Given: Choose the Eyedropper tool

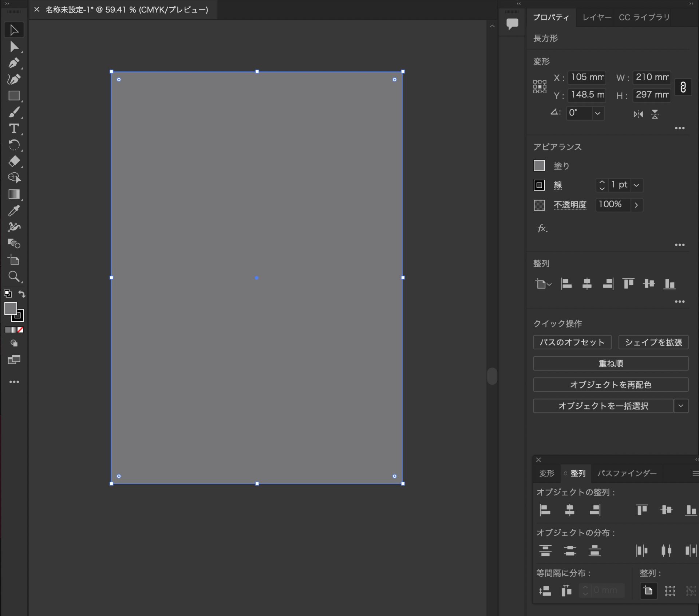Looking at the screenshot, I should click(14, 211).
